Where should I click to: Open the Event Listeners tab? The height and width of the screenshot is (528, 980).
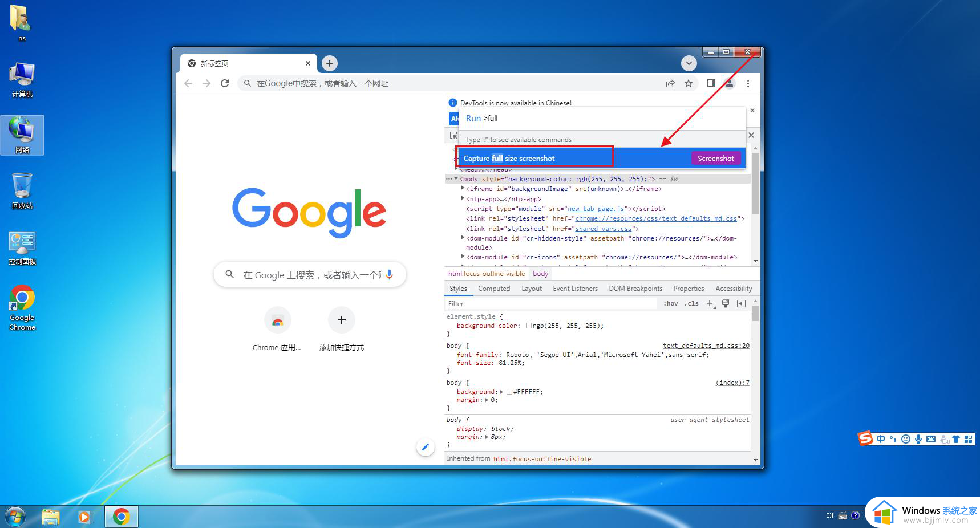(575, 289)
